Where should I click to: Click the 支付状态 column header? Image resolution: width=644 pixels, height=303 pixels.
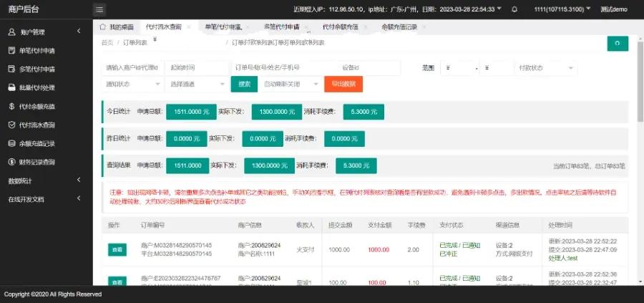coord(452,226)
